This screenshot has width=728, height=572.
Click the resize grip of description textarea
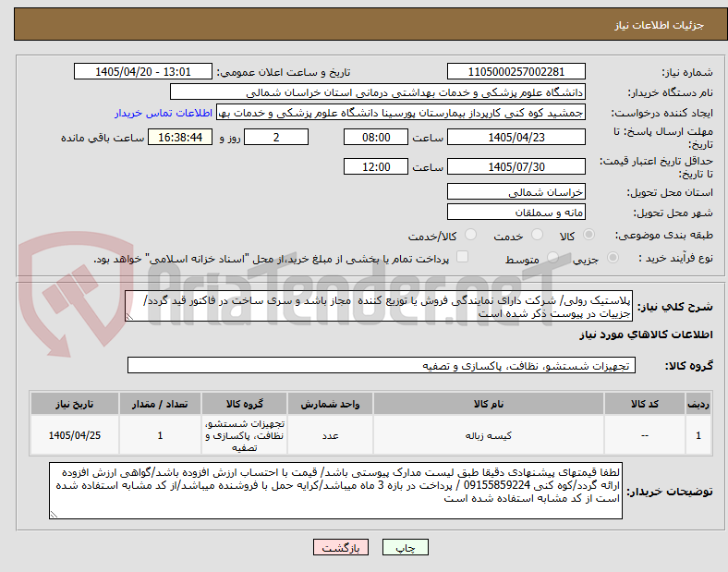[x=129, y=317]
